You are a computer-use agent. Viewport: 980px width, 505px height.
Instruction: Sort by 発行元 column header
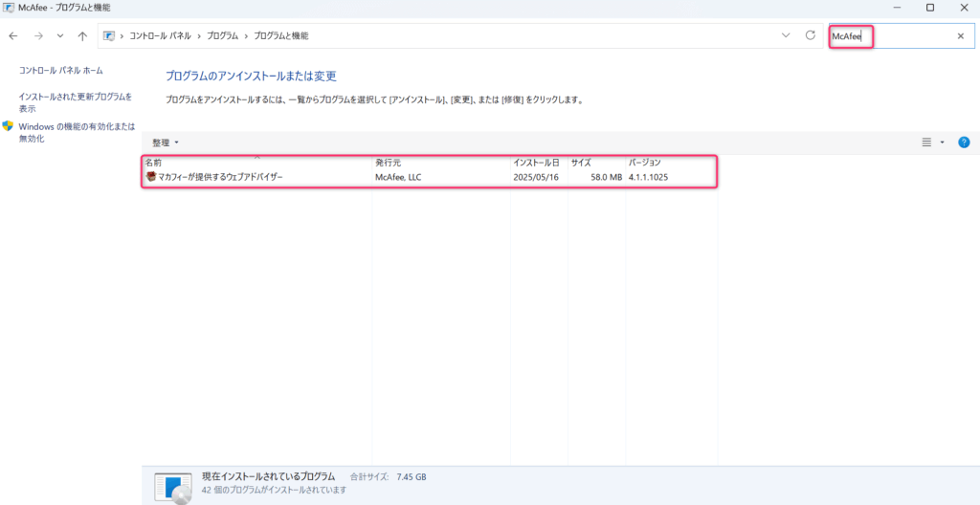tap(441, 163)
